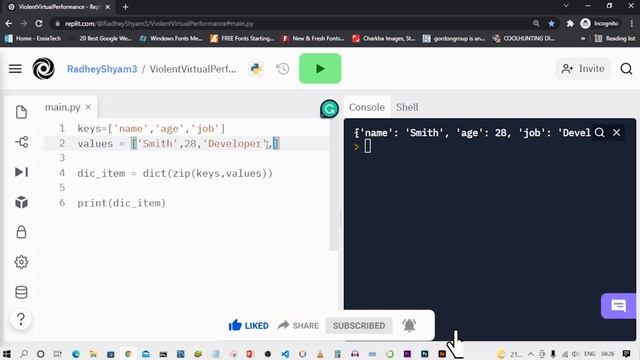Clear the console with X icon
Viewport: 640px width, 360px height.
coord(616,132)
